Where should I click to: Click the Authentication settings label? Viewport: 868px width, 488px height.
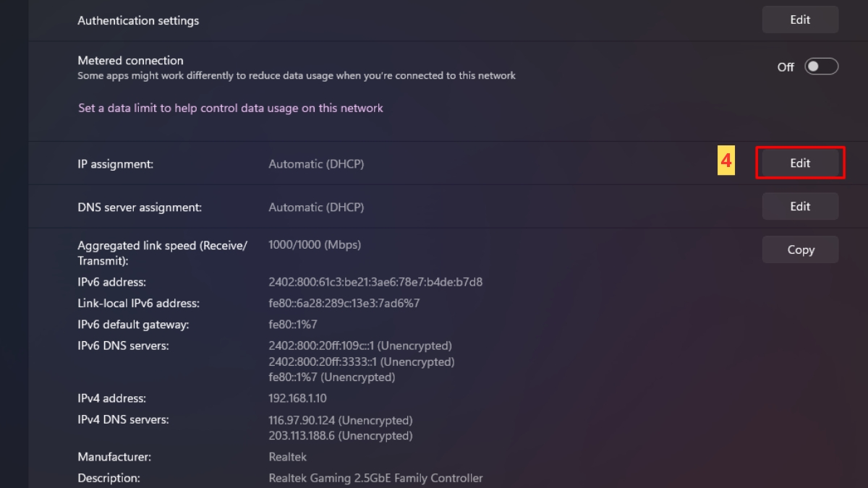pyautogui.click(x=138, y=21)
